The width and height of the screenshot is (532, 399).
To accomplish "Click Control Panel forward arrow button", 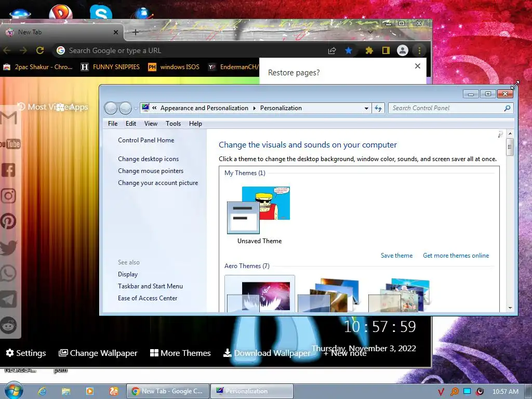I will point(126,108).
